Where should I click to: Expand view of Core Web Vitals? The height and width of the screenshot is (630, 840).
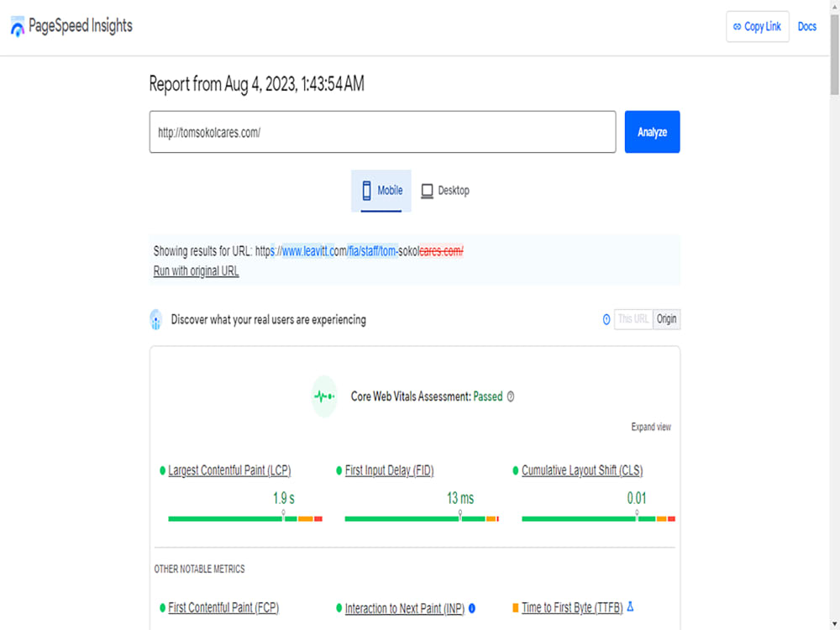point(651,427)
